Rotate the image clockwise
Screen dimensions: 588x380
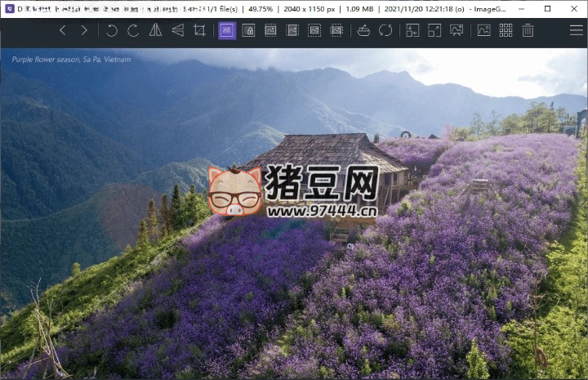point(133,30)
